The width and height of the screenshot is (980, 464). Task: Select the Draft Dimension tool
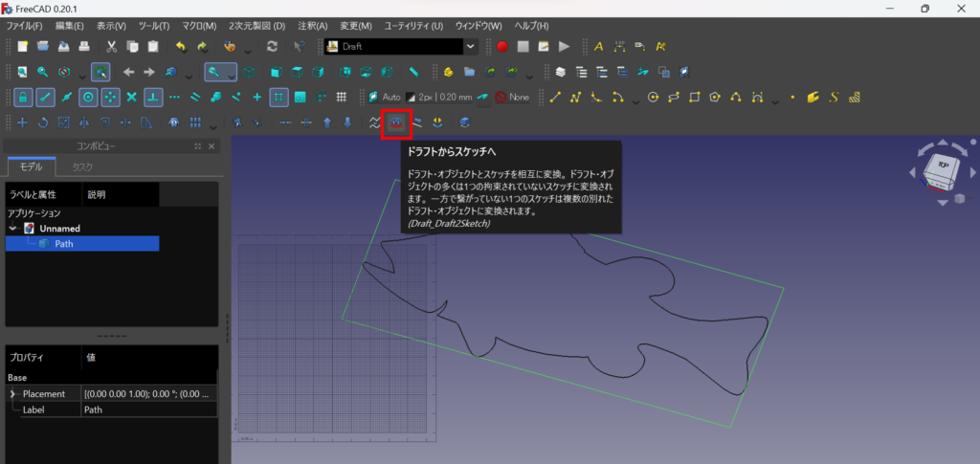click(619, 46)
